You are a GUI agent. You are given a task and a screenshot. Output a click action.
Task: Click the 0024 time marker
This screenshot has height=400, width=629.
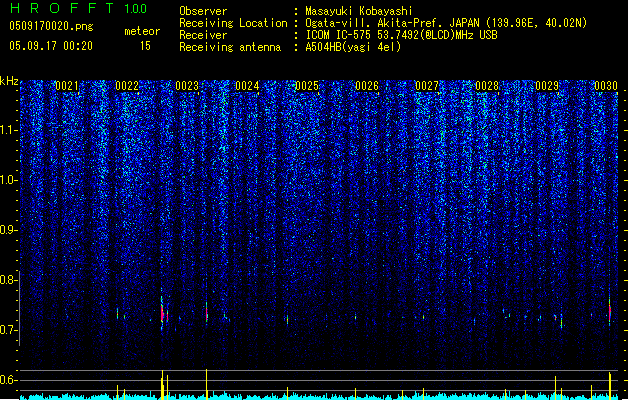pos(247,86)
